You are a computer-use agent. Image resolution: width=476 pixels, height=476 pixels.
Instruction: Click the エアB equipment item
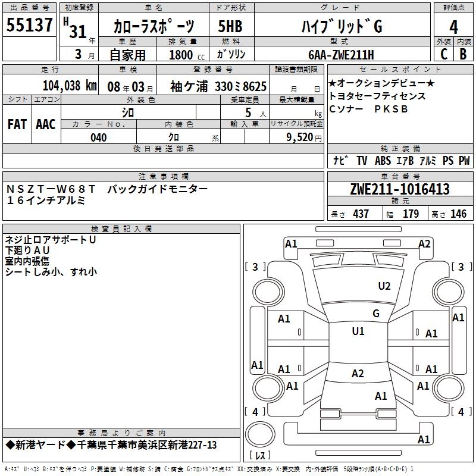coord(405,160)
